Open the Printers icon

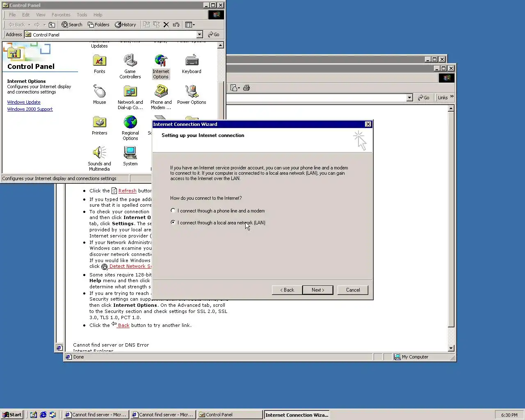[x=99, y=126]
